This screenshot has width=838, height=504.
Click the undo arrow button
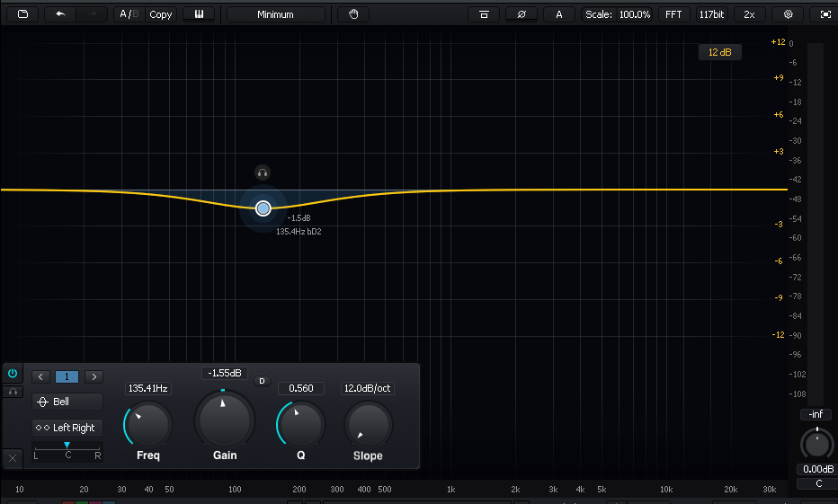pyautogui.click(x=60, y=14)
